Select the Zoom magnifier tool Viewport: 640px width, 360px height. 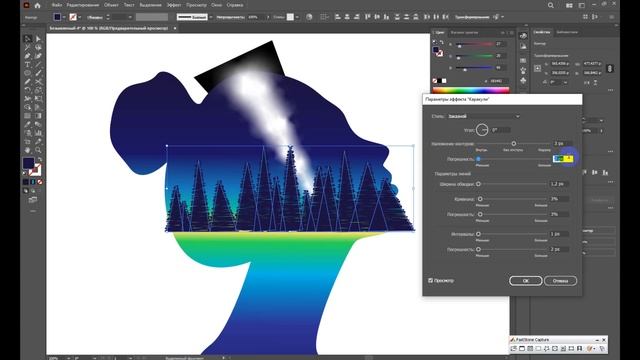[x=38, y=150]
